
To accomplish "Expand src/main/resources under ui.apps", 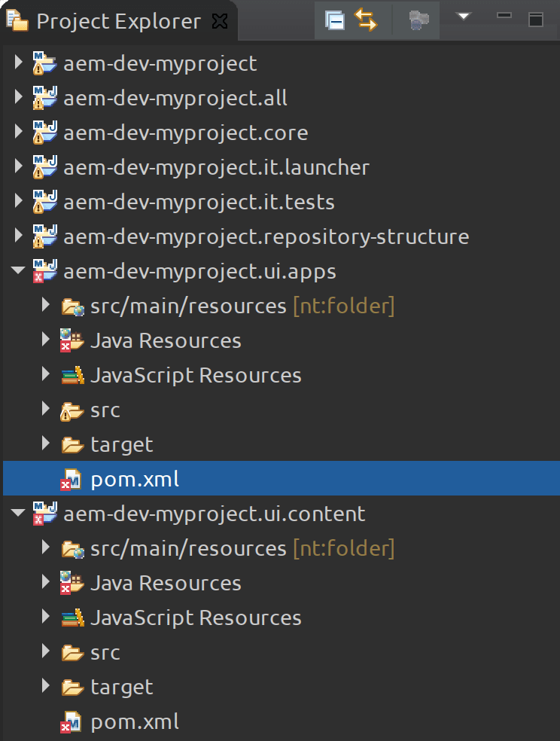I will pyautogui.click(x=46, y=305).
